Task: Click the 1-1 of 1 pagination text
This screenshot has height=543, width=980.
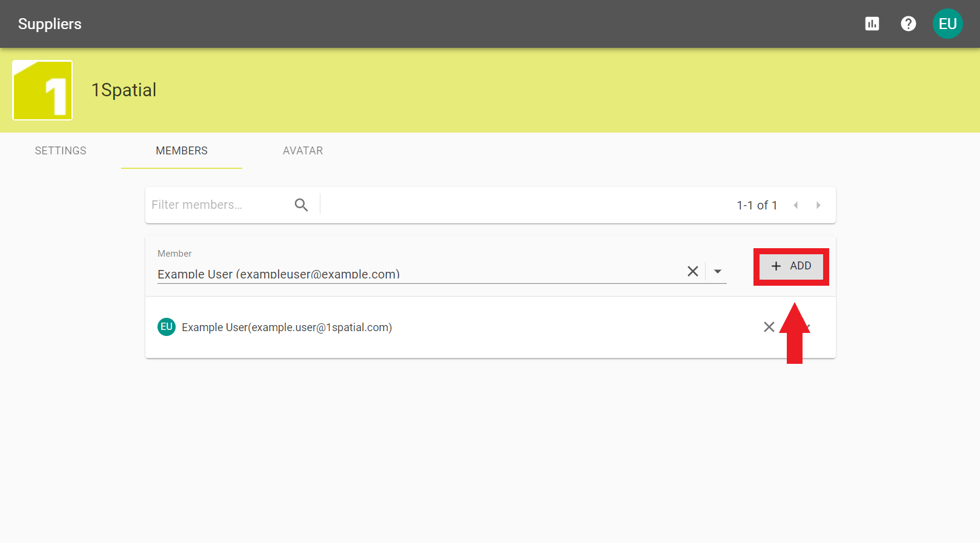Action: pyautogui.click(x=757, y=205)
